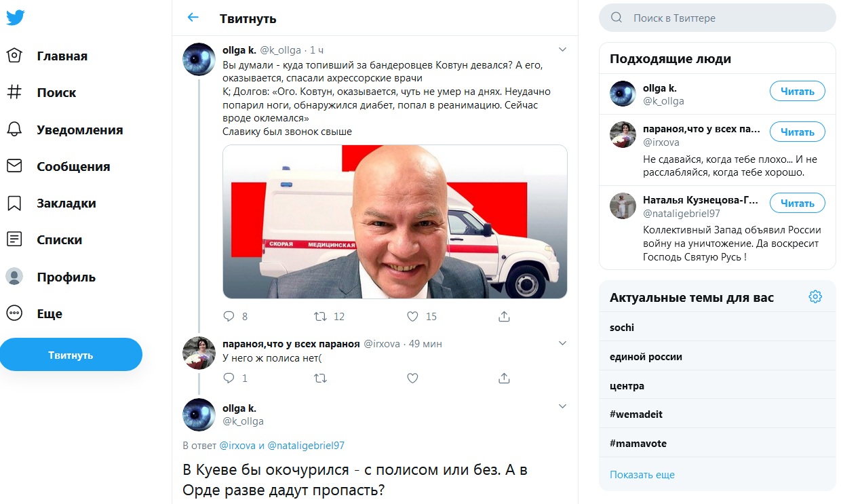Go back using the arrow icon
841x504 pixels.
tap(193, 18)
